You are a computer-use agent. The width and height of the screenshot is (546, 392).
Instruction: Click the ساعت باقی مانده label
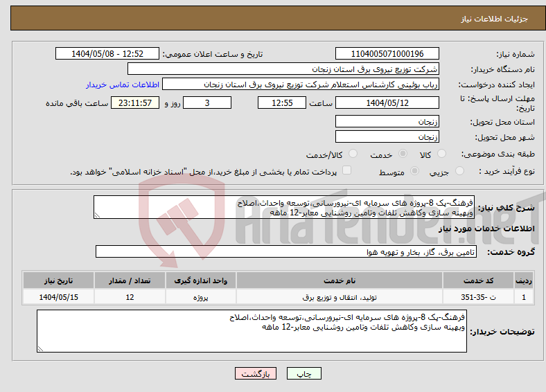click(77, 103)
